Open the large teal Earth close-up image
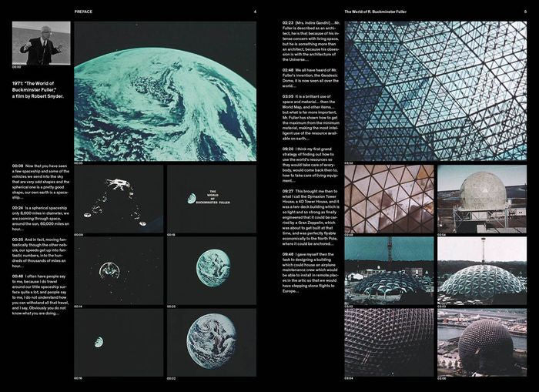Screen dimensions: 539x392 click(x=166, y=91)
